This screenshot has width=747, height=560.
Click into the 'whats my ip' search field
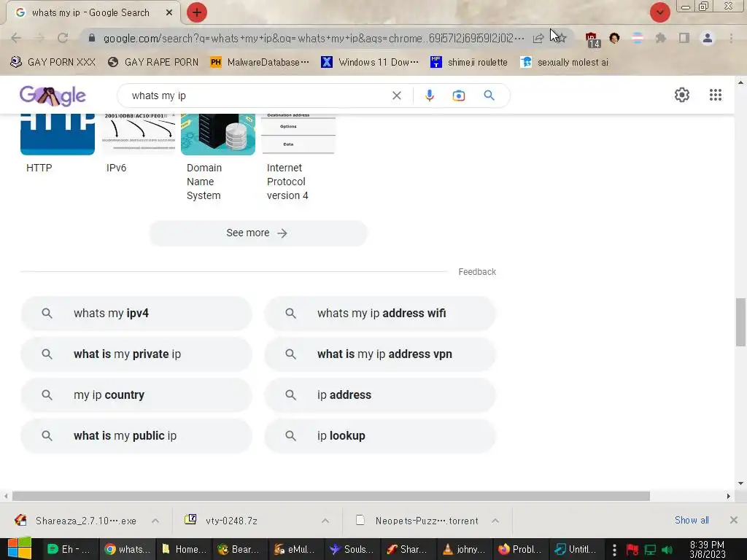click(258, 96)
